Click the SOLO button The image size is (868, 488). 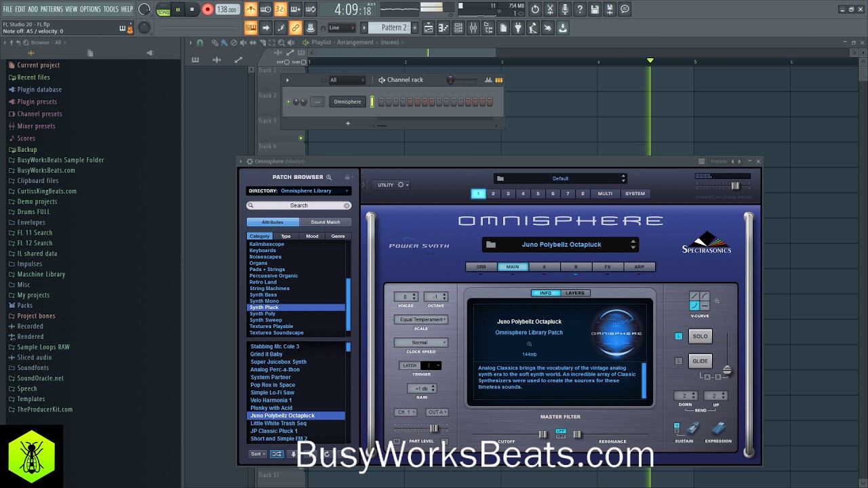pos(700,336)
